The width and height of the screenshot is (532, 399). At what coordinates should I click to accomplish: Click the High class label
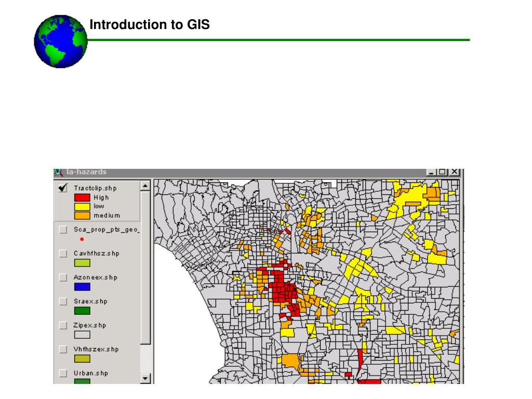(101, 197)
